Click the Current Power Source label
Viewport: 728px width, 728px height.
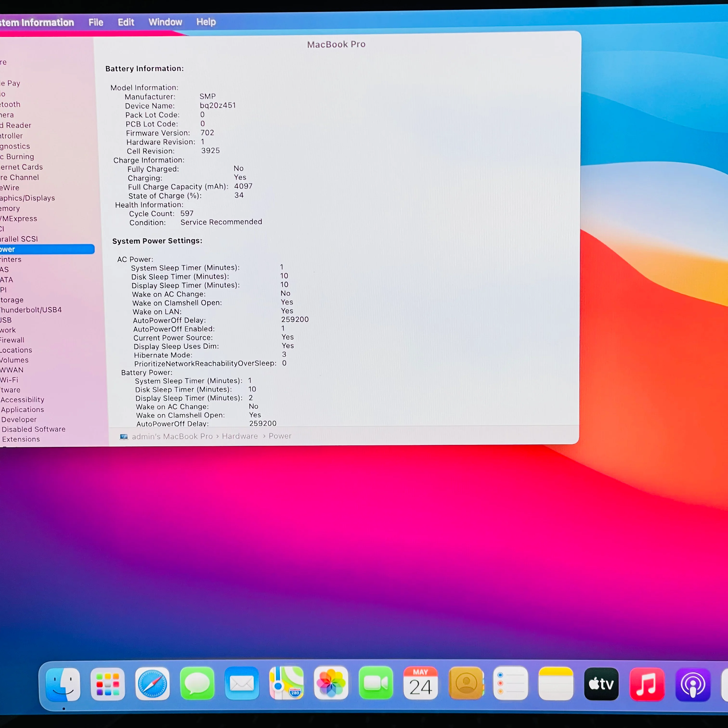click(173, 338)
